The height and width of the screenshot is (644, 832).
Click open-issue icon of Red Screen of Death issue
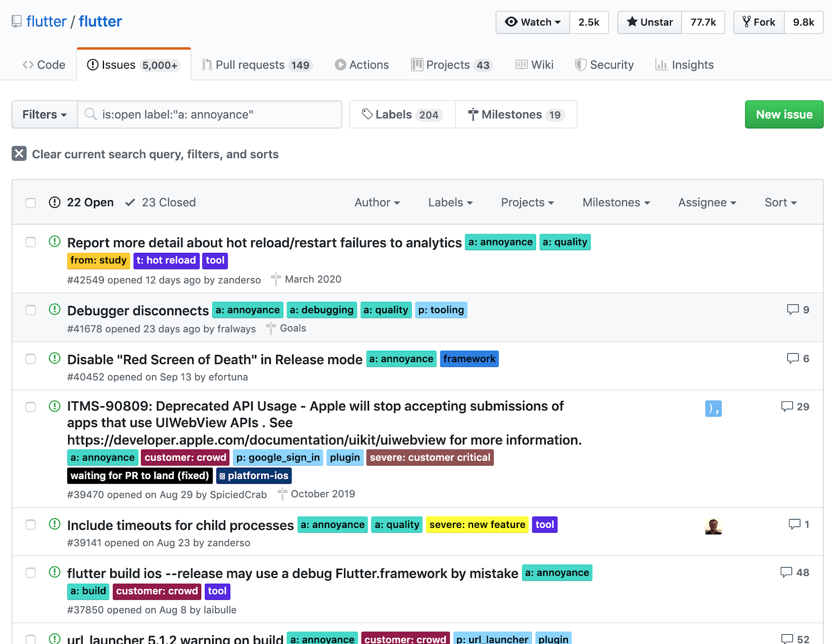pos(55,358)
